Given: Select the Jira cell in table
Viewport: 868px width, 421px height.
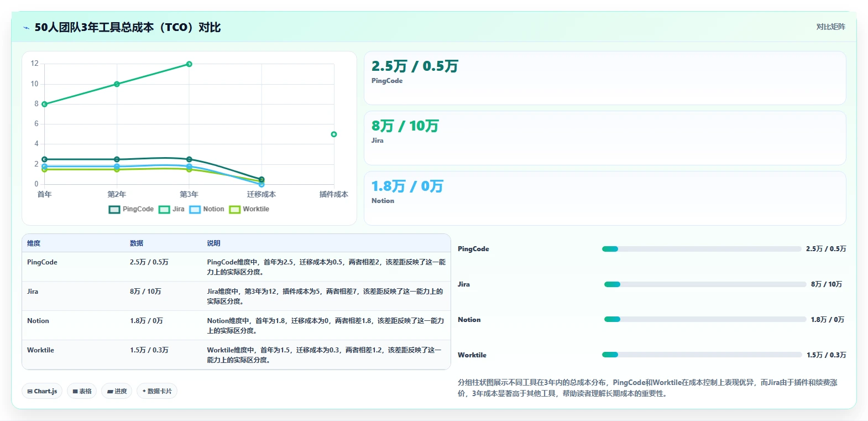Looking at the screenshot, I should 33,292.
